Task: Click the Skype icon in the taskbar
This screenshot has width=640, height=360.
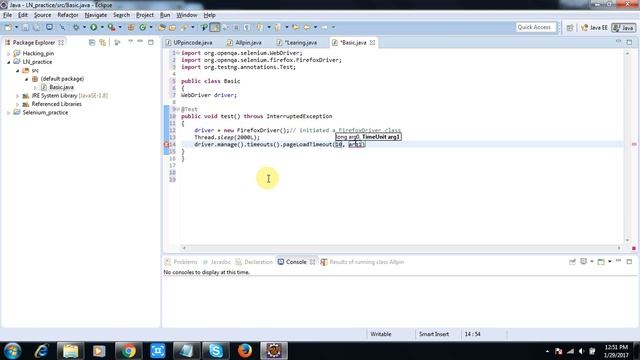Action: click(216, 351)
